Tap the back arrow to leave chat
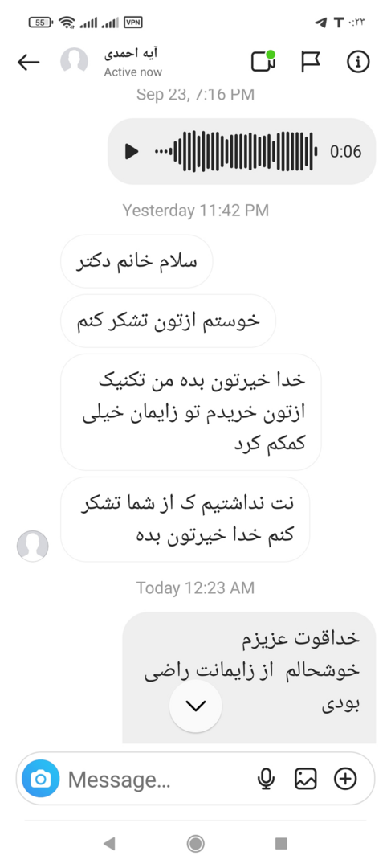 (x=28, y=62)
